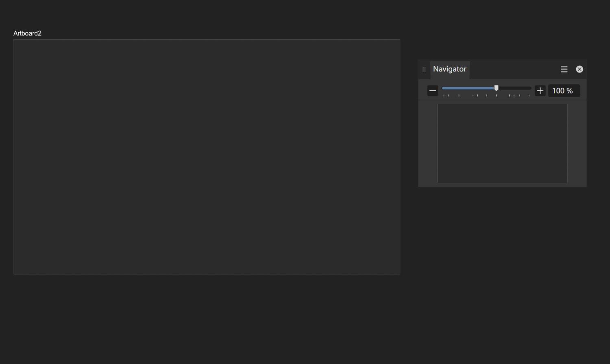610x364 pixels.
Task: Click the plus icon next to the percentage field
Action: 540,90
